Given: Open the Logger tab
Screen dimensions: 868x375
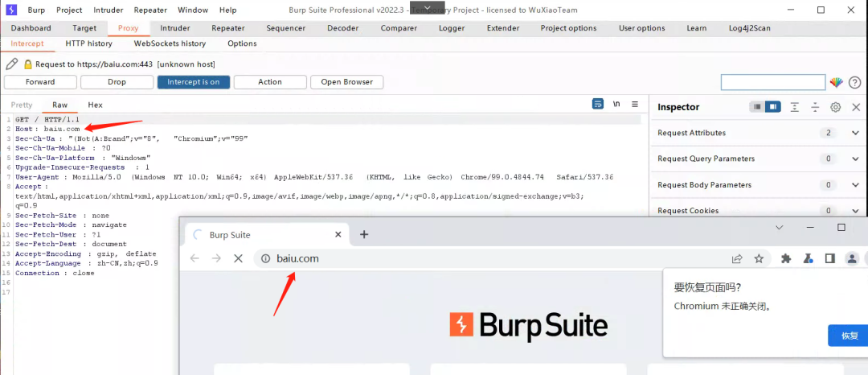Looking at the screenshot, I should (x=452, y=28).
